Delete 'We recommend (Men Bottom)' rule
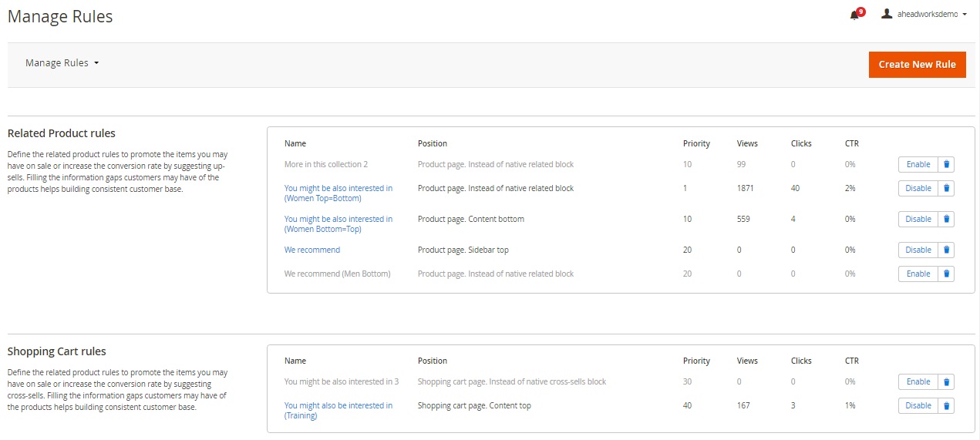Viewport: 980px width, 440px height. [946, 274]
